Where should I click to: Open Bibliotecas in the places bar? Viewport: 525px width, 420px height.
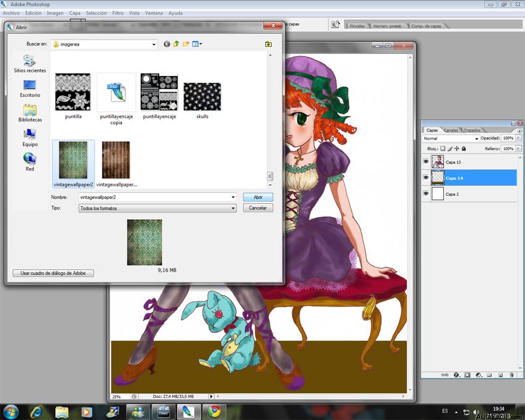pos(30,113)
